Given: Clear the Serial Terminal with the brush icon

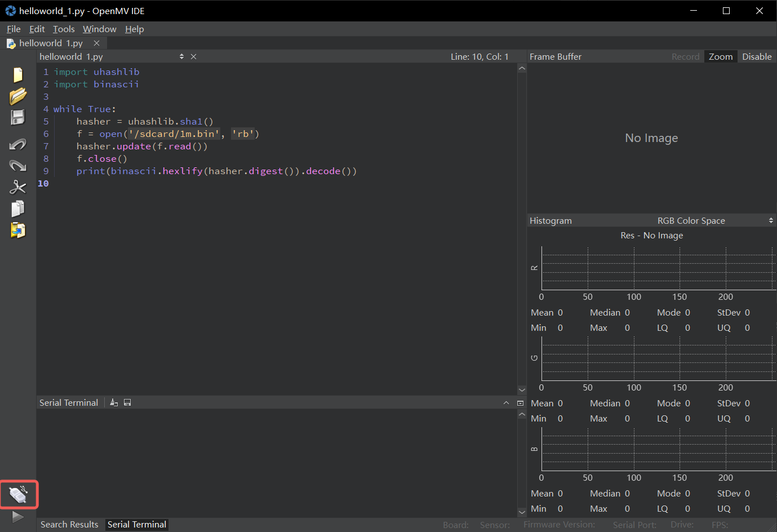Looking at the screenshot, I should (114, 402).
